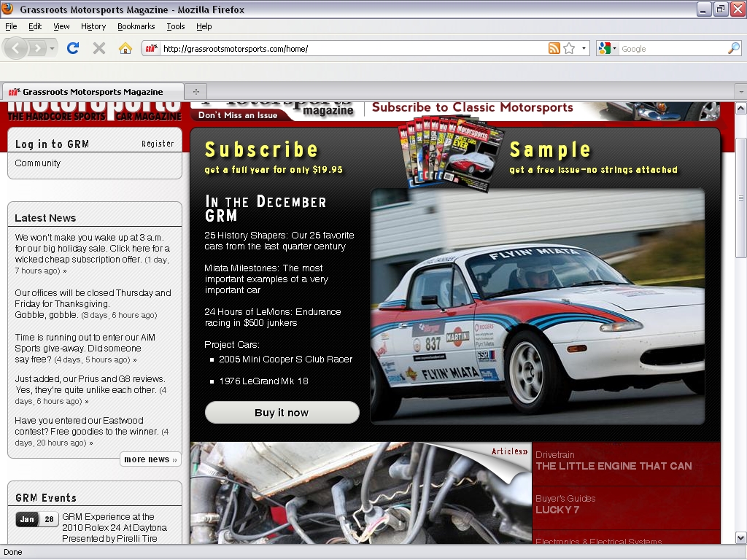This screenshot has height=560, width=747.
Task: Open The Little Engine That Can article
Action: pos(614,461)
